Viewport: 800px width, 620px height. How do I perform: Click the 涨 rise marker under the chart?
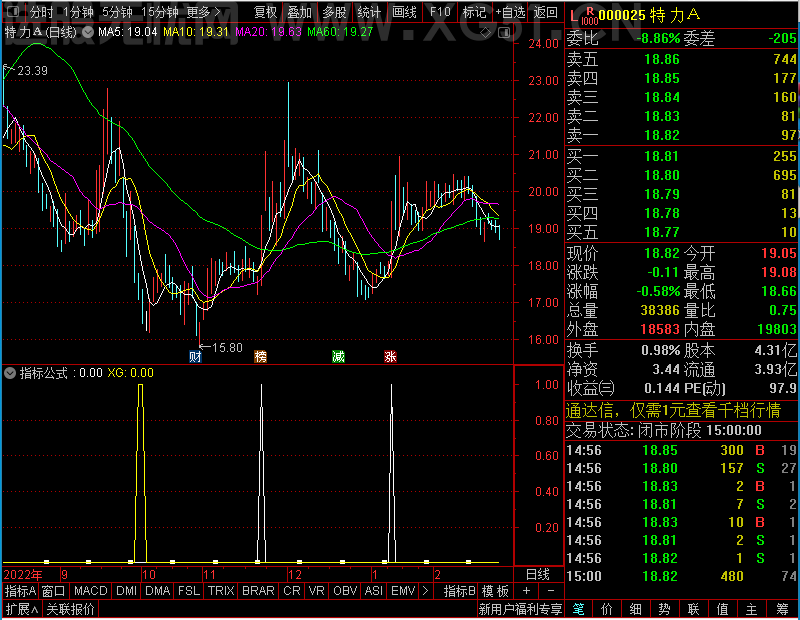click(390, 356)
